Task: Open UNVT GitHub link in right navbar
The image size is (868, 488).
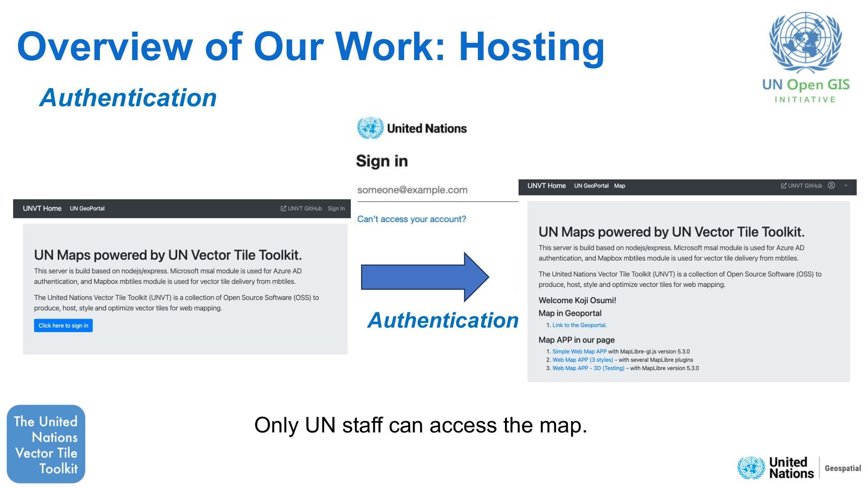Action: point(805,186)
